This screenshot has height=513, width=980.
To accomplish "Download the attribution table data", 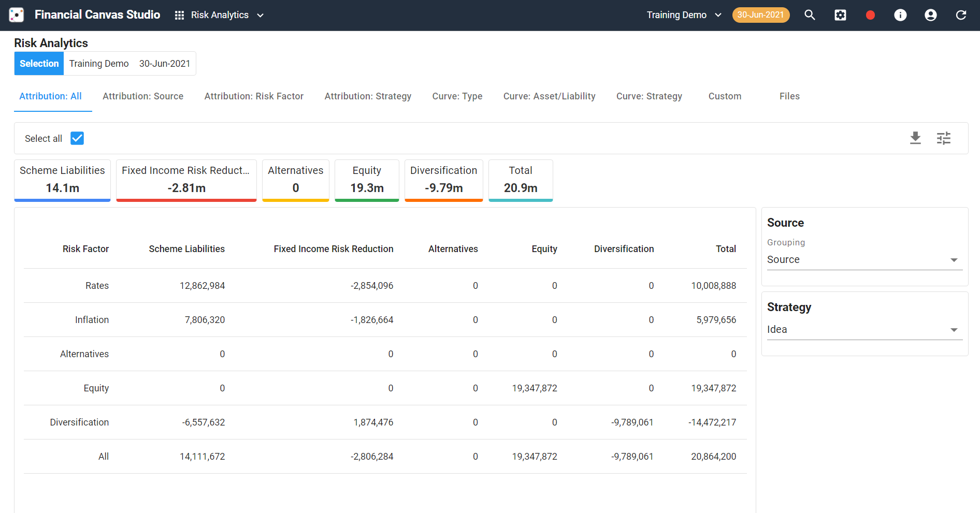I will [915, 138].
